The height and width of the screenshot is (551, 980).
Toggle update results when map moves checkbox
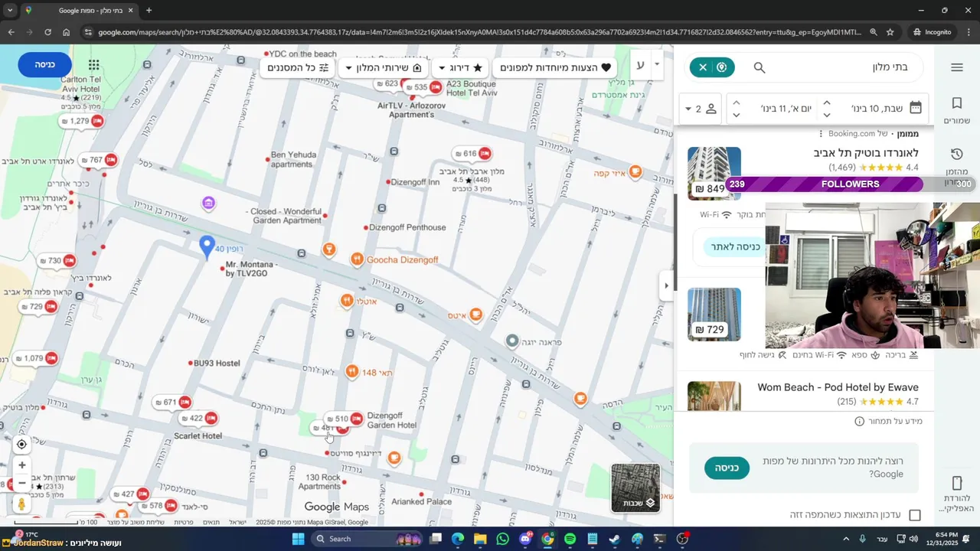[x=915, y=515]
